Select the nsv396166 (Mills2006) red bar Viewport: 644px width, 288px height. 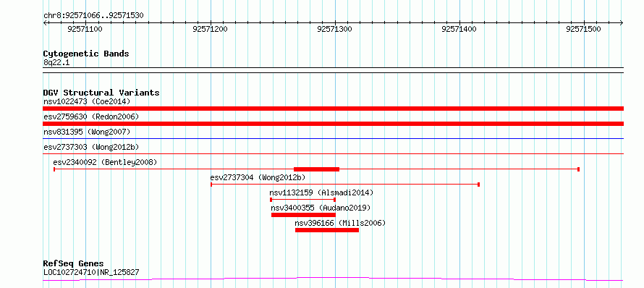point(327,230)
